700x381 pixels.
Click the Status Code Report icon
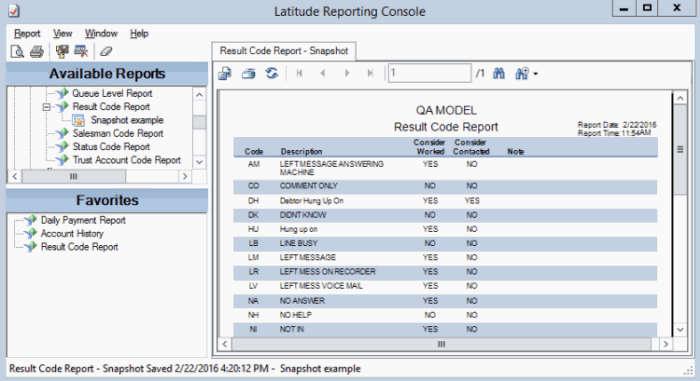click(63, 147)
